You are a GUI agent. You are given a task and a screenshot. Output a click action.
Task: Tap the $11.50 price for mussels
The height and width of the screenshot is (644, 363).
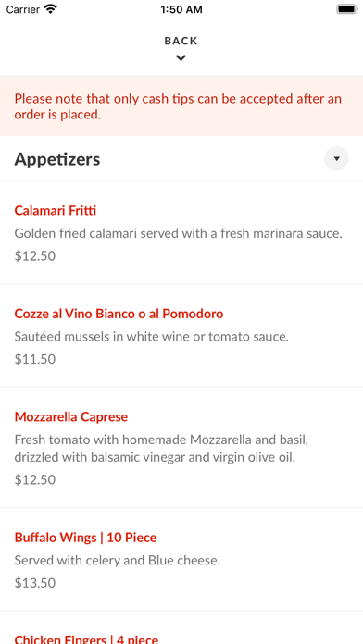tap(35, 359)
